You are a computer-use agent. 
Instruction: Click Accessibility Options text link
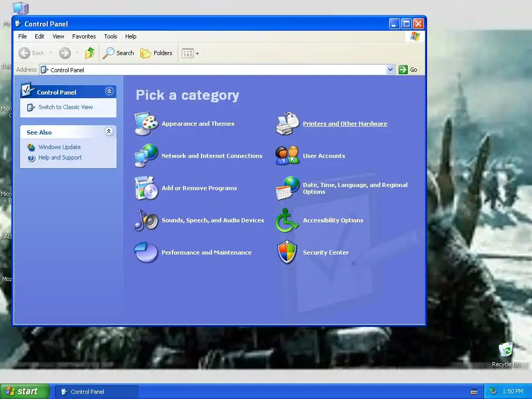[333, 220]
